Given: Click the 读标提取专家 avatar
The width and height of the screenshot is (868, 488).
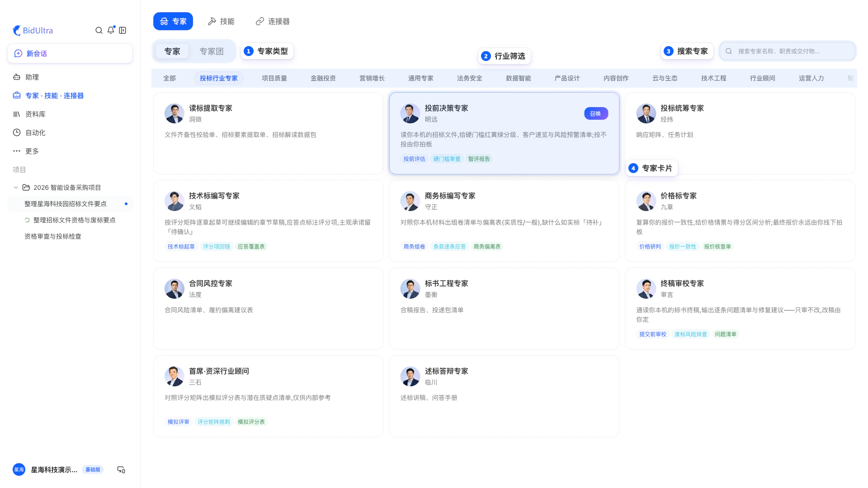Looking at the screenshot, I should [175, 113].
